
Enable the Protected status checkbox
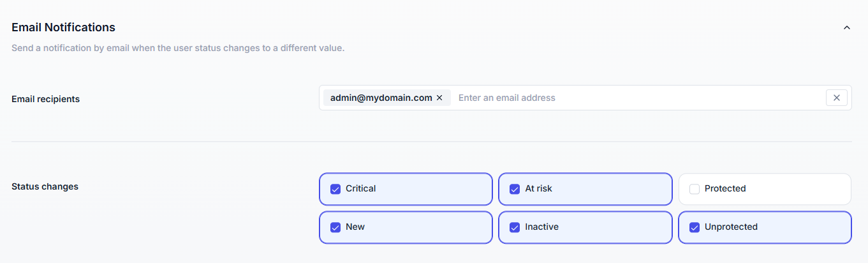[695, 189]
